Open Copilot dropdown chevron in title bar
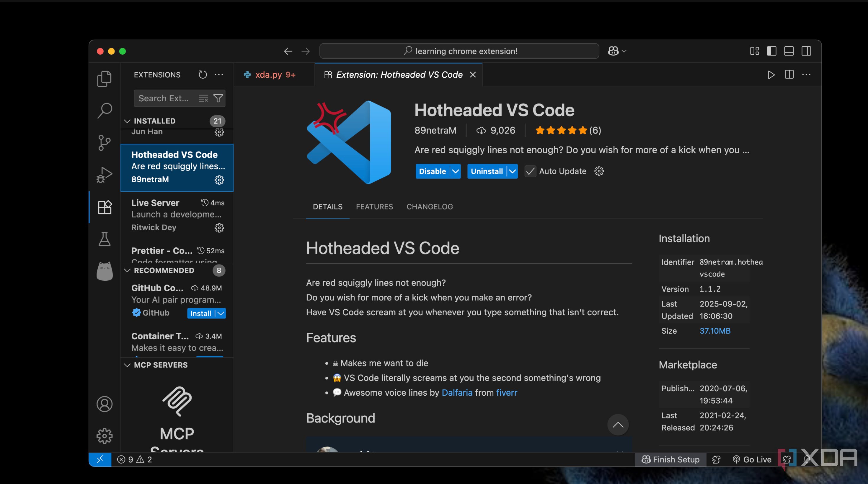The height and width of the screenshot is (484, 868). click(624, 51)
